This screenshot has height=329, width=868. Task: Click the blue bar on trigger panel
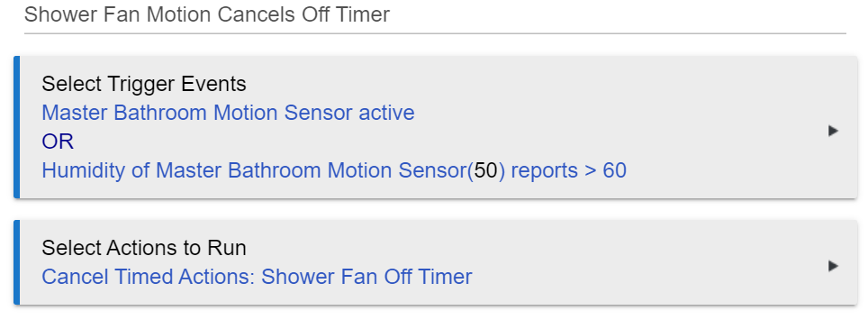(x=16, y=127)
